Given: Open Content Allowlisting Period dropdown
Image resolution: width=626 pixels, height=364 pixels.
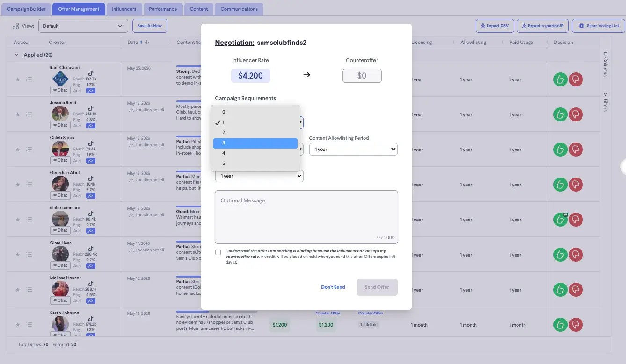Looking at the screenshot, I should tap(353, 150).
